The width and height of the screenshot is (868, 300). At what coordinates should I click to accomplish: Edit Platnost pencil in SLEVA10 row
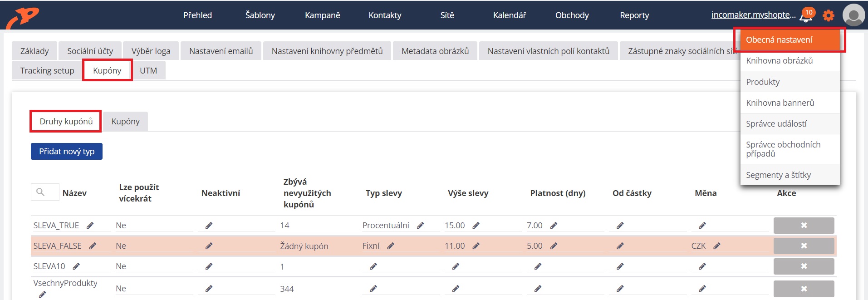[x=538, y=266]
